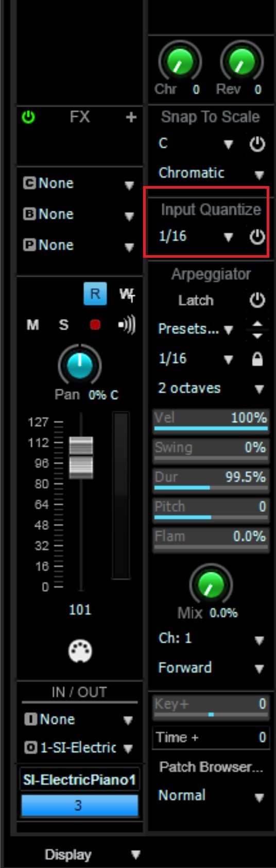Open the Chromatic scale dropdown
Viewport: 276px width, 868px height.
coord(211,173)
